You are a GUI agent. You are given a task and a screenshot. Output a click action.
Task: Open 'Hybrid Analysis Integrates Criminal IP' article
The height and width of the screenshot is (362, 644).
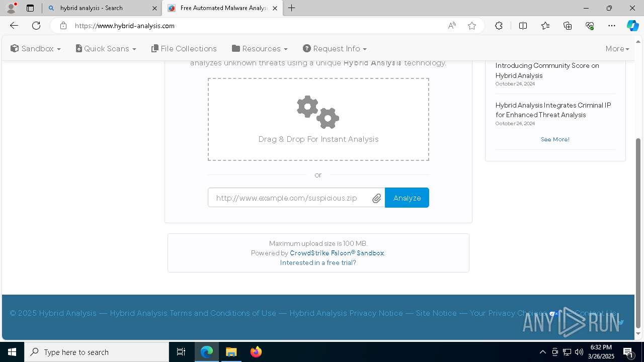pos(553,110)
